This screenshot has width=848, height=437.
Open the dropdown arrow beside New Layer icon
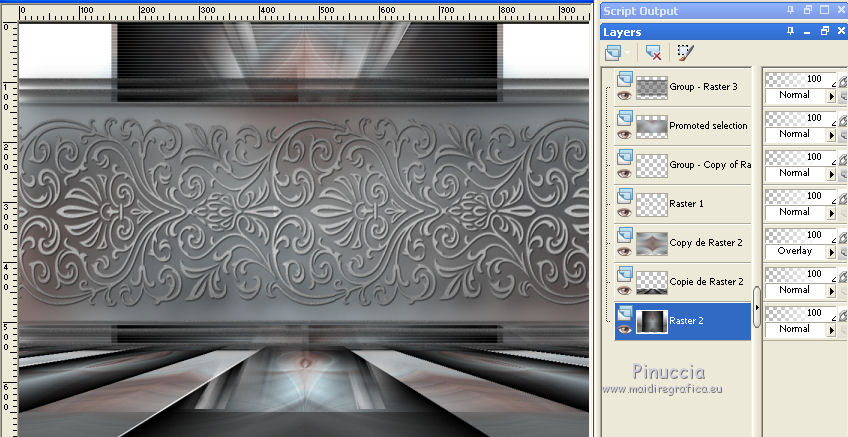[628, 53]
